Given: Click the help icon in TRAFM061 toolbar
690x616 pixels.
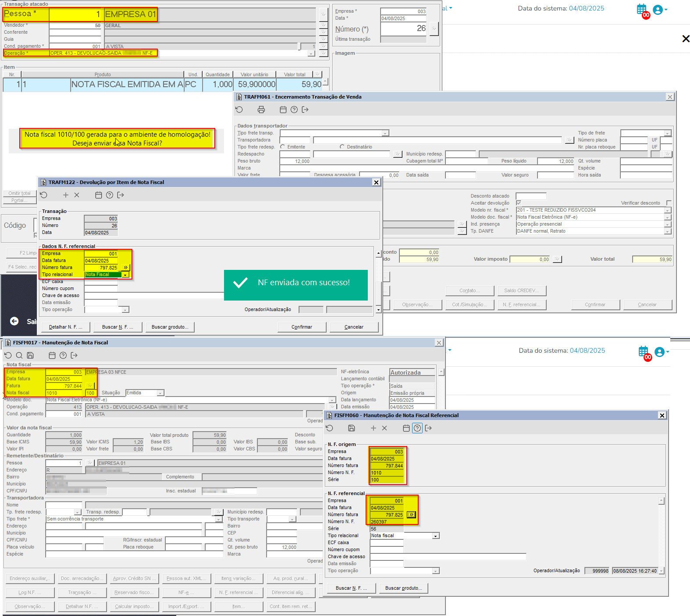Looking at the screenshot, I should pos(294,110).
